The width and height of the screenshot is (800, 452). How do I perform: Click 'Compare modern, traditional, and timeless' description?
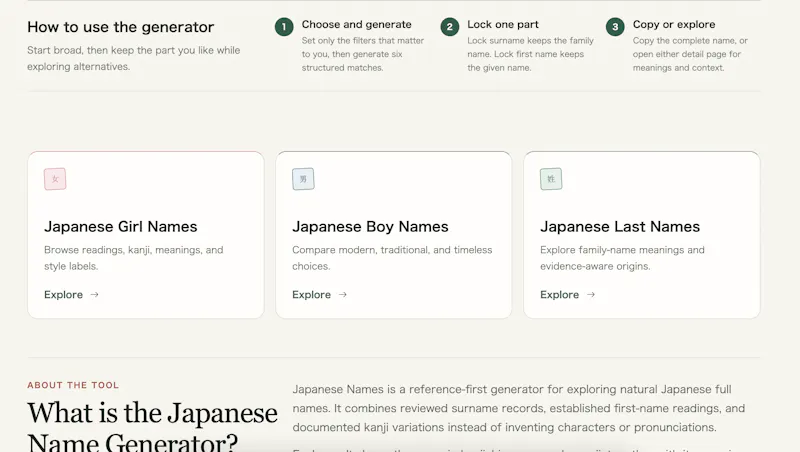[x=392, y=258]
